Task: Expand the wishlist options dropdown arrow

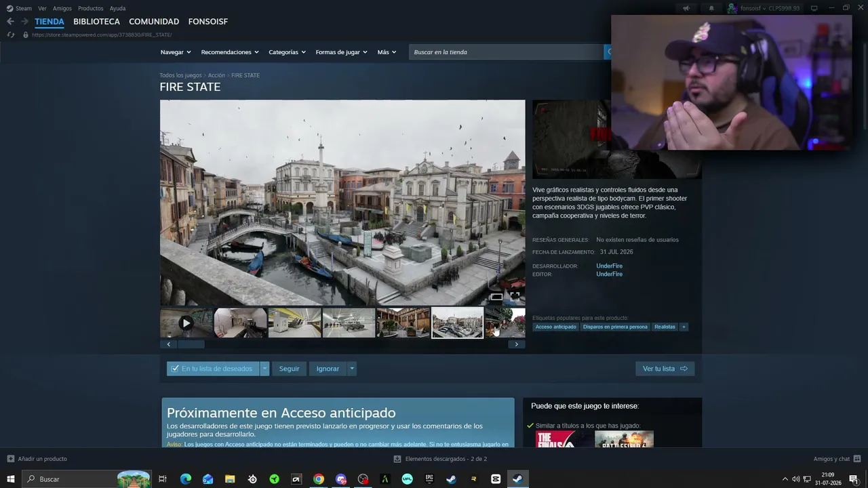Action: point(264,369)
